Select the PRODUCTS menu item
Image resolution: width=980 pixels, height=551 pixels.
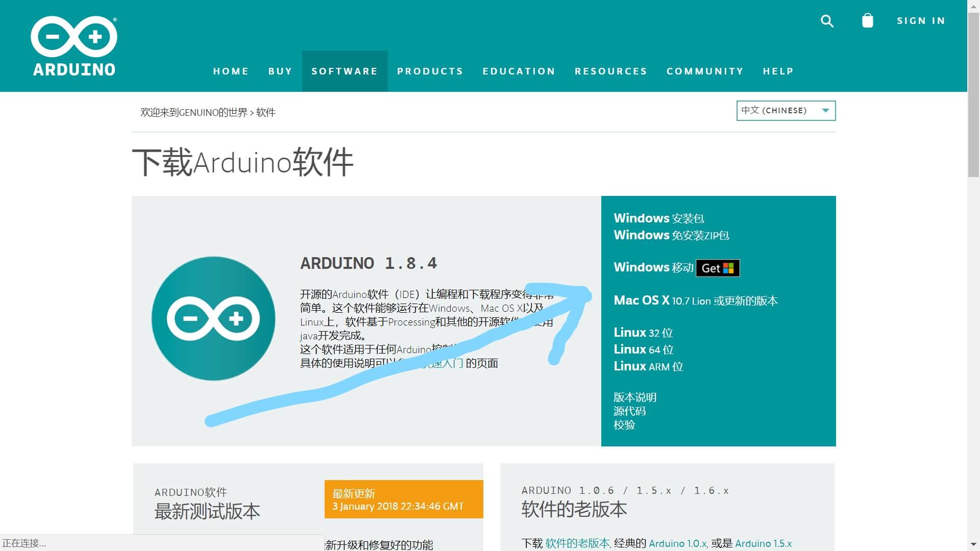[x=430, y=71]
